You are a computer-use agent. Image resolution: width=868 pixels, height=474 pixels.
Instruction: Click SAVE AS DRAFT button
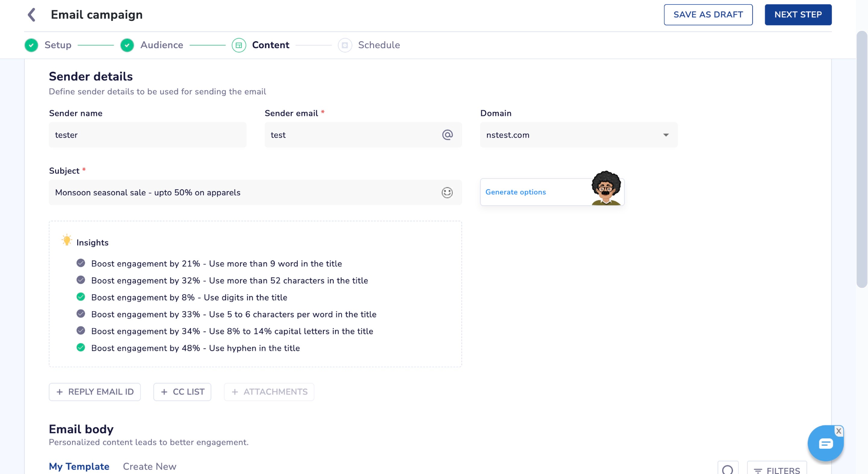(708, 15)
